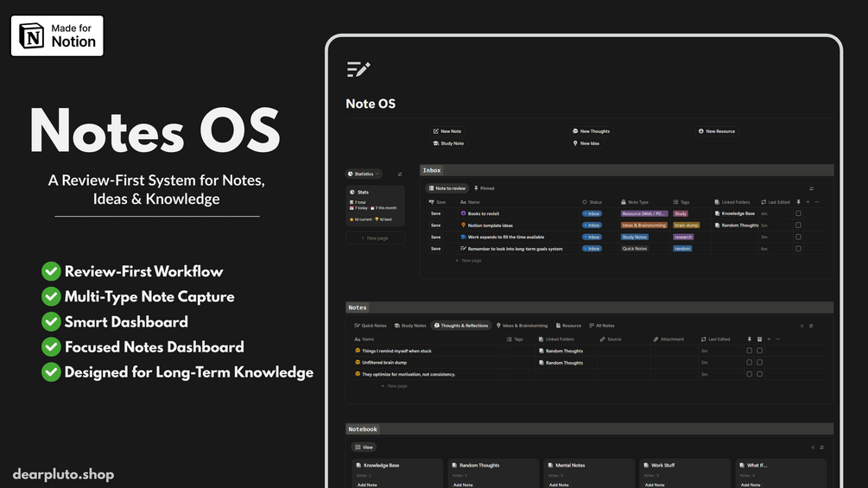Open Inbox database view settings icon
Image resolution: width=868 pixels, height=488 pixels.
click(x=812, y=188)
